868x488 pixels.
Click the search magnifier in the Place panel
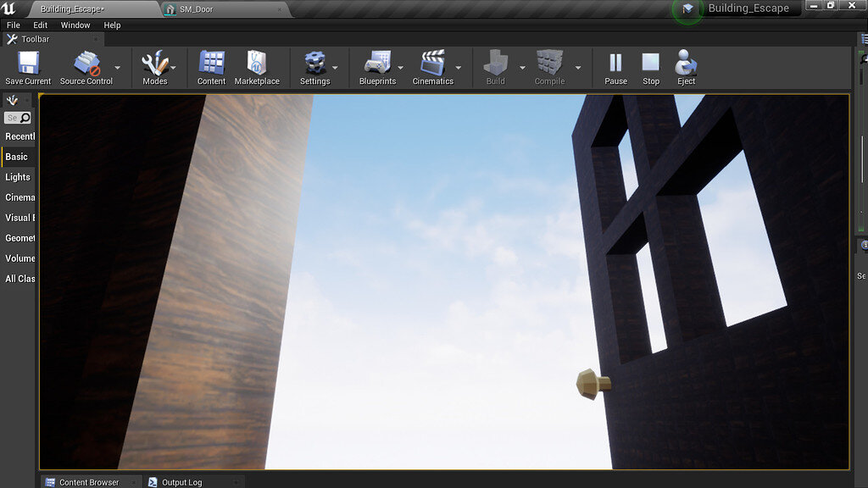coord(27,118)
